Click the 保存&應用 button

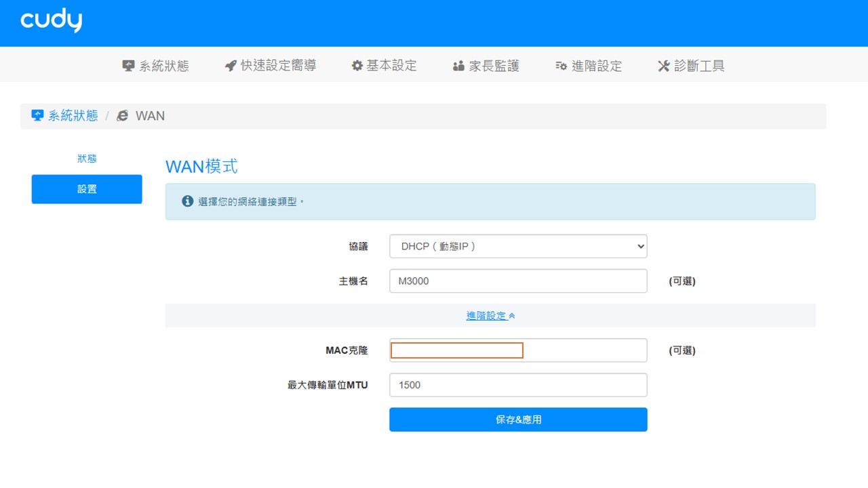coord(517,420)
